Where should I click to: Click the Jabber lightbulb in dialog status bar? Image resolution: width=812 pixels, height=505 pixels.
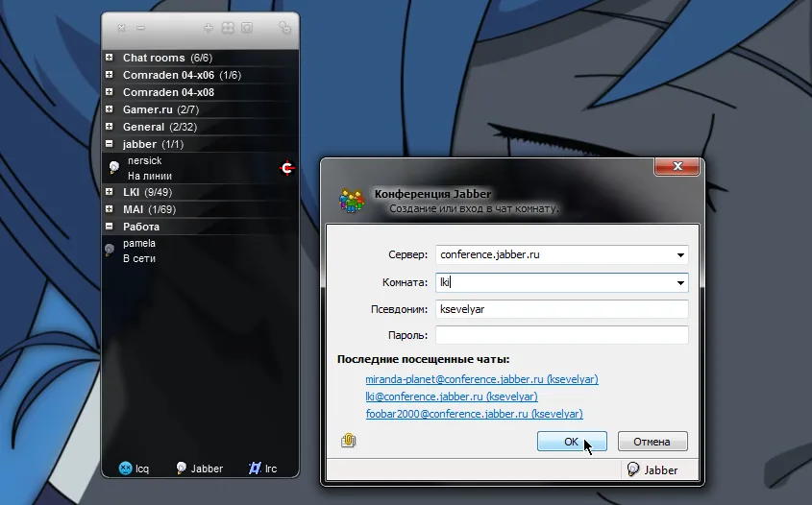click(633, 470)
